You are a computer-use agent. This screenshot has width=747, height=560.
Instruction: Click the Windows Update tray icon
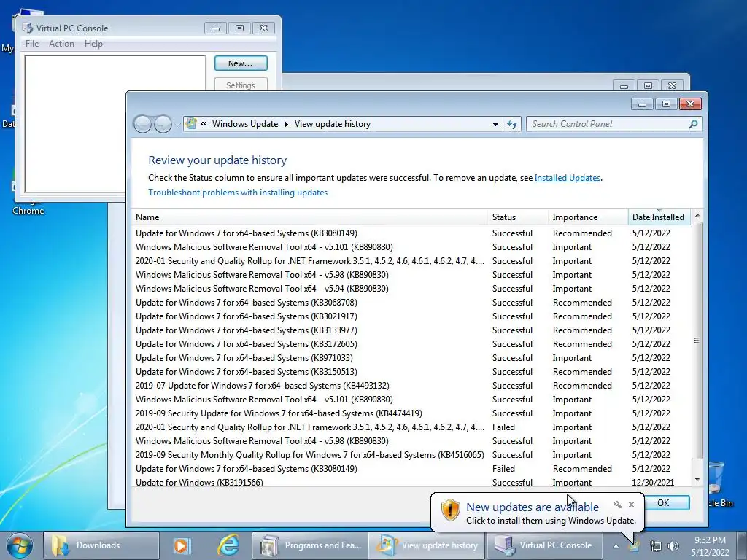pos(634,547)
